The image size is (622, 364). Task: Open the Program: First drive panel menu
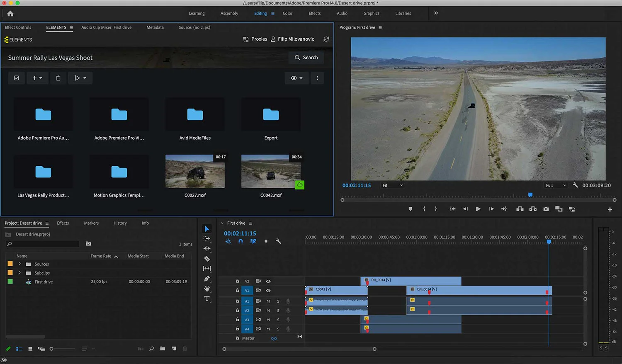point(380,28)
